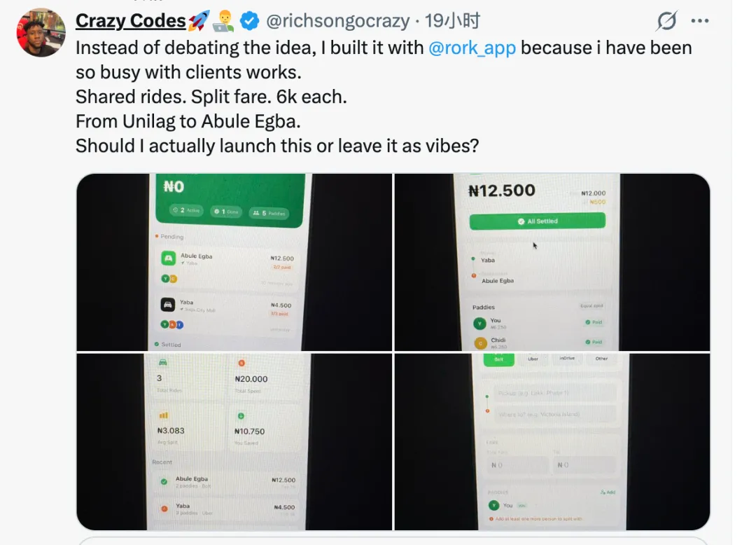Viewport: 756px width, 545px height.
Task: Open the three-dot more options menu
Action: 700,22
